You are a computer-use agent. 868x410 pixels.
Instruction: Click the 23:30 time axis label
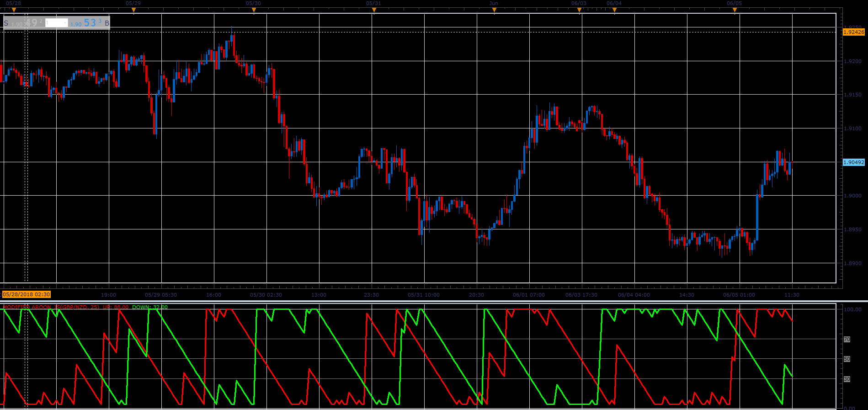tap(371, 295)
